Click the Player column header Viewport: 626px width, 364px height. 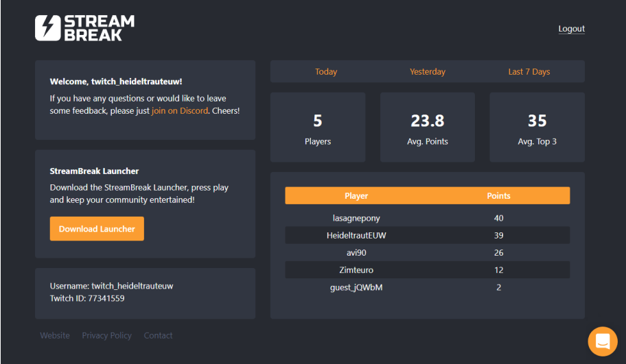pyautogui.click(x=356, y=196)
